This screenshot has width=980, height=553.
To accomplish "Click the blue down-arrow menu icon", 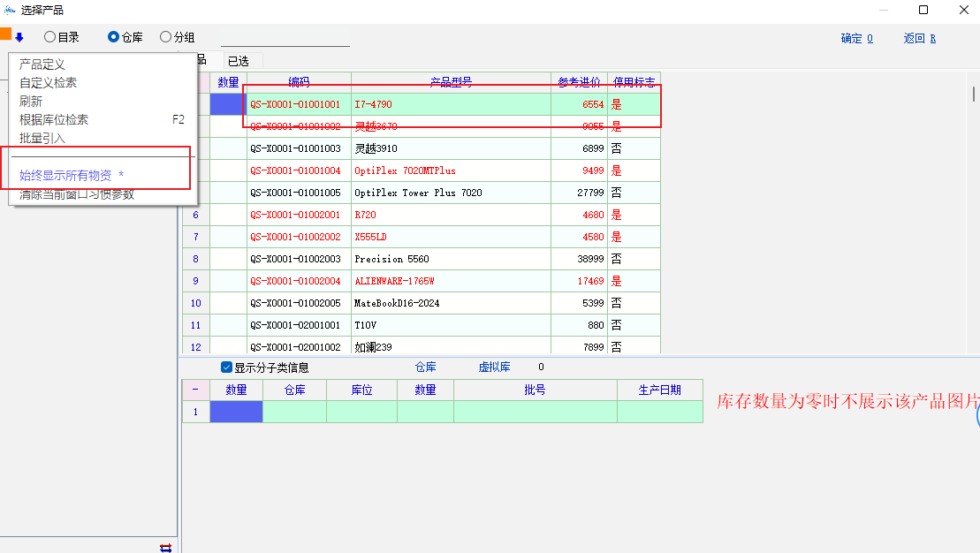I will 19,37.
